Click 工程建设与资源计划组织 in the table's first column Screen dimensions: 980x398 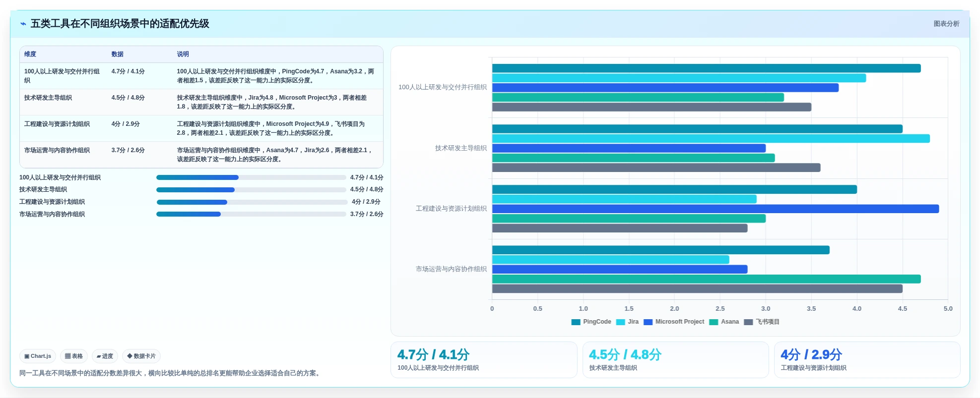click(x=57, y=124)
